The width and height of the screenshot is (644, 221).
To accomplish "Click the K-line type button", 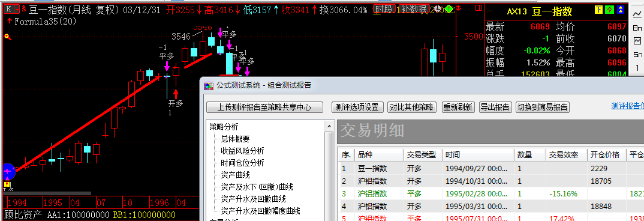I will point(8,9).
